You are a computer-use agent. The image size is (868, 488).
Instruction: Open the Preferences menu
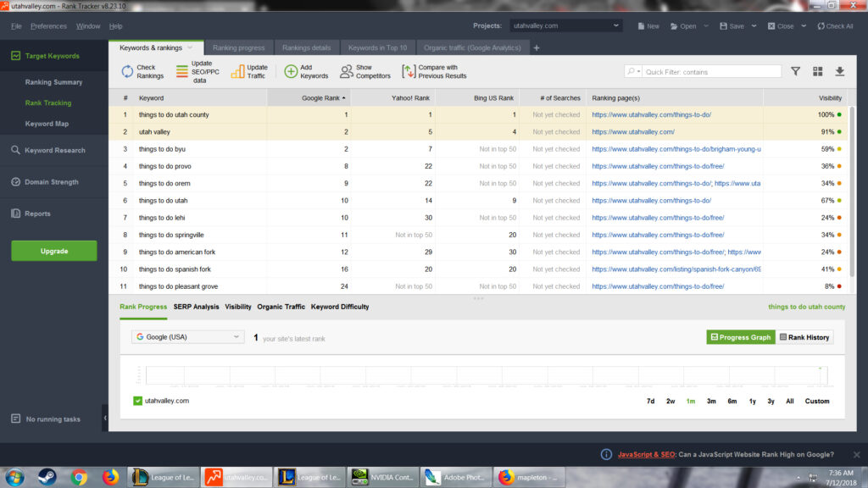pyautogui.click(x=48, y=26)
